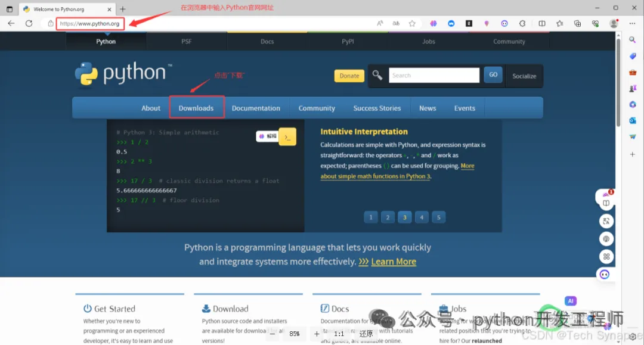This screenshot has height=345, width=644.
Task: Select slide 1 in the carousel
Action: click(x=370, y=217)
